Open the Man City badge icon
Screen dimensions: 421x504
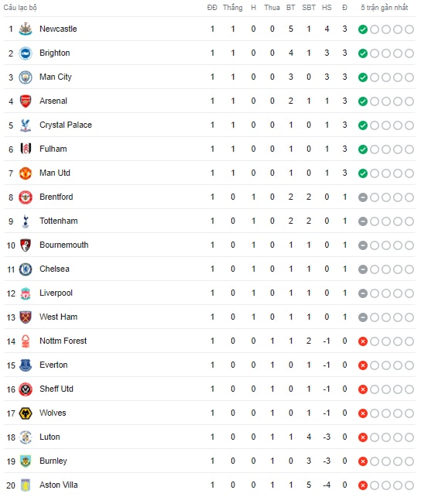coord(26,77)
